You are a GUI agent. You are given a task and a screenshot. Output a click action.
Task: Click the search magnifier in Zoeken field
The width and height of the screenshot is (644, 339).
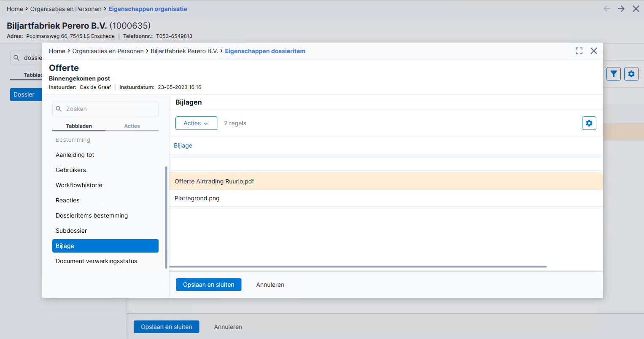pos(59,109)
